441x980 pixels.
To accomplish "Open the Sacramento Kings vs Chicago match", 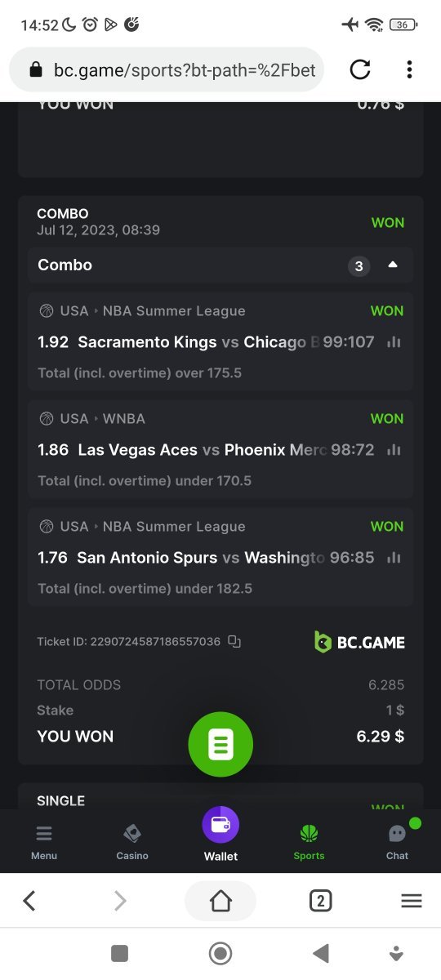I will [220, 342].
